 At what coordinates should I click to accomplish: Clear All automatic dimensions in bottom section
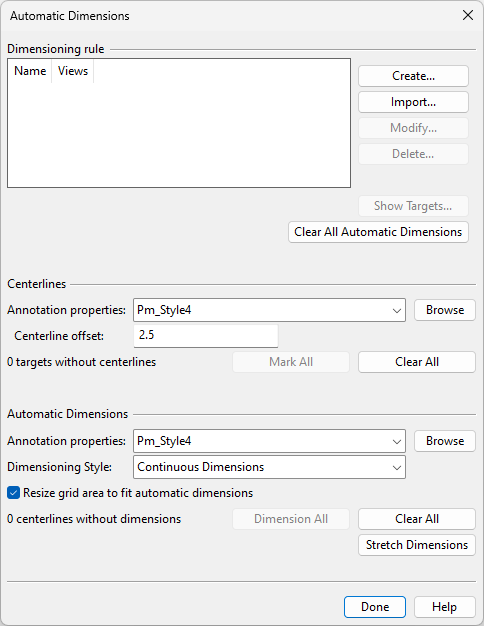[x=417, y=519]
